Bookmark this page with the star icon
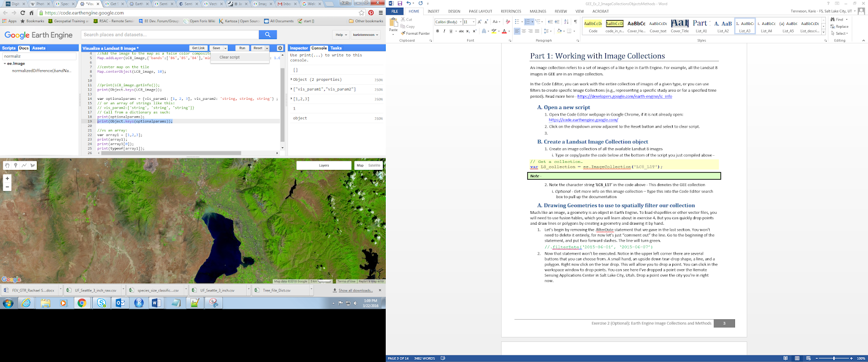The image size is (868, 362). [361, 12]
